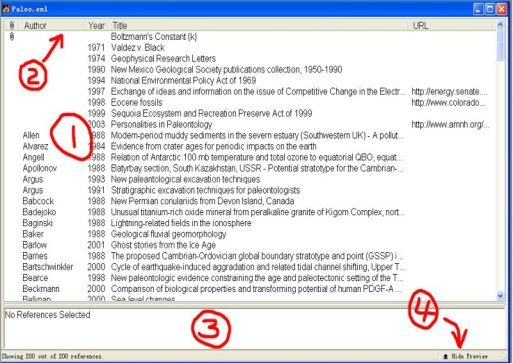Viewport: 513px width, 363px height.
Task: Minimize the Paleo.enl library window
Action: click(x=478, y=9)
